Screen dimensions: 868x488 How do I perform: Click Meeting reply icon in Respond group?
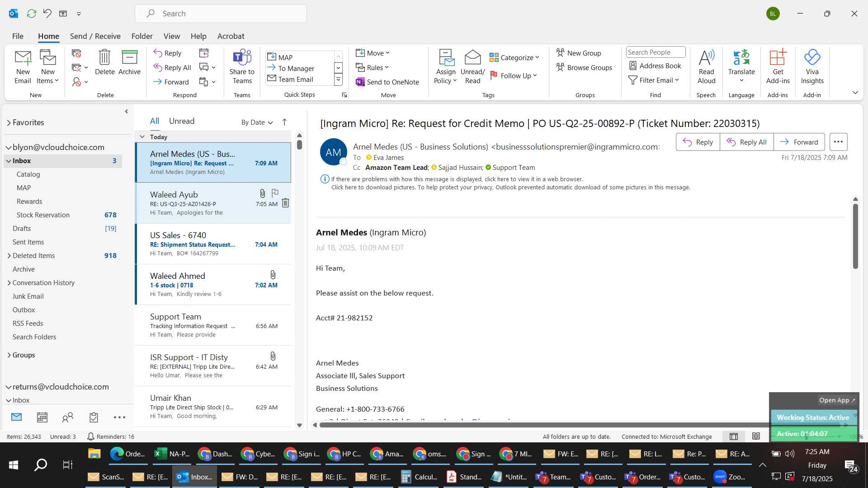(204, 53)
